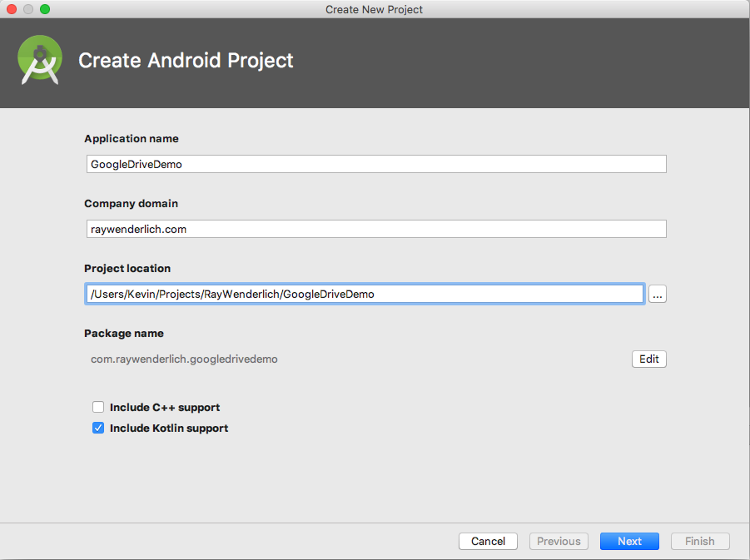Viewport: 750px width, 560px height.
Task: Click the Create Android Project header text
Action: [185, 60]
